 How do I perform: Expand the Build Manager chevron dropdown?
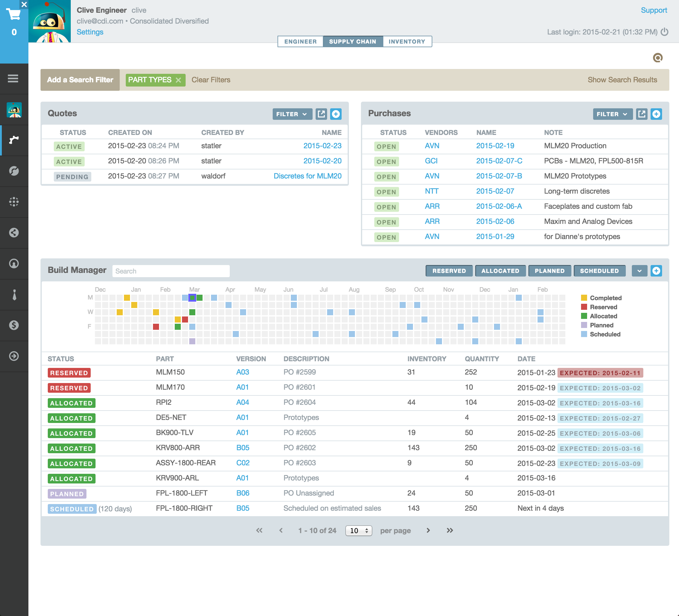(x=639, y=270)
